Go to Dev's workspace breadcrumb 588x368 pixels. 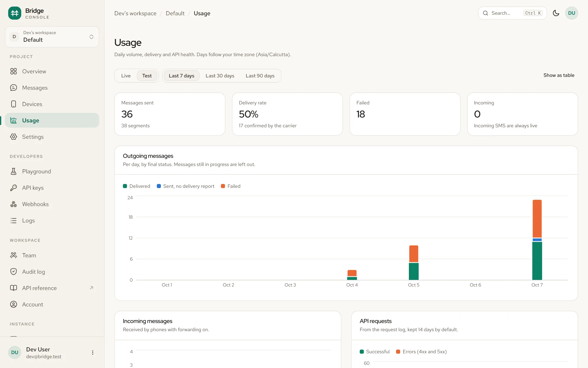click(x=135, y=13)
